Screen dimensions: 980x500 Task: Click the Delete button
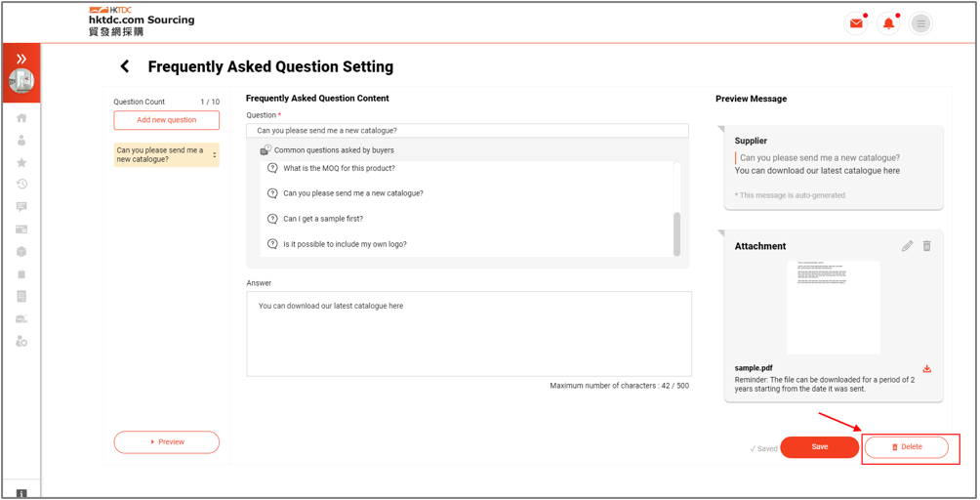(906, 447)
